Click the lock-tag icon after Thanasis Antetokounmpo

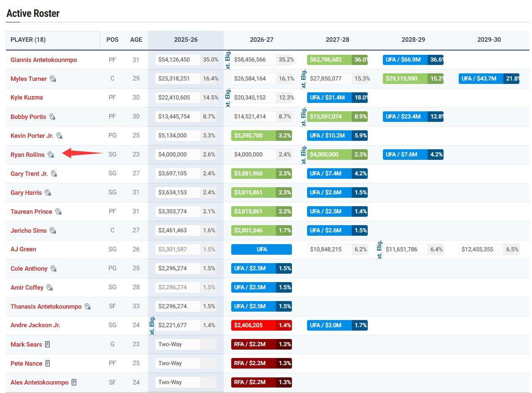[88, 307]
